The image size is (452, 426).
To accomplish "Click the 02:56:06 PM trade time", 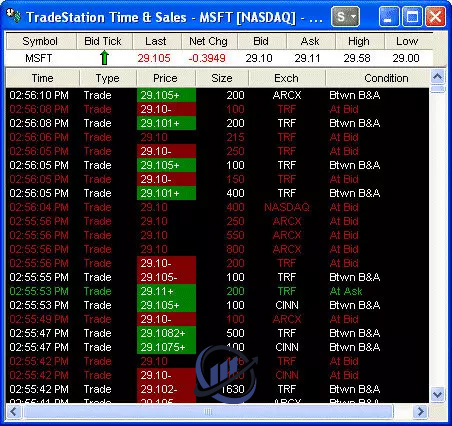I will [39, 137].
